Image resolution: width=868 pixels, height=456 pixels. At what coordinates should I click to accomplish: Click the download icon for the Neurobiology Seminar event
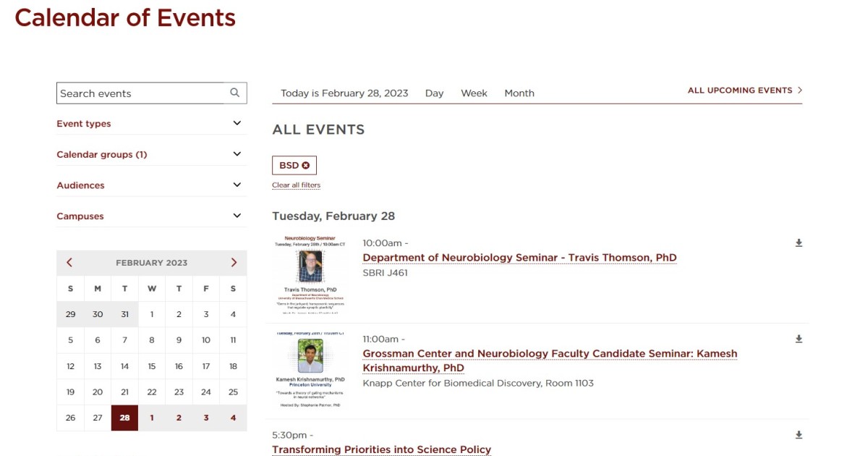tap(799, 242)
